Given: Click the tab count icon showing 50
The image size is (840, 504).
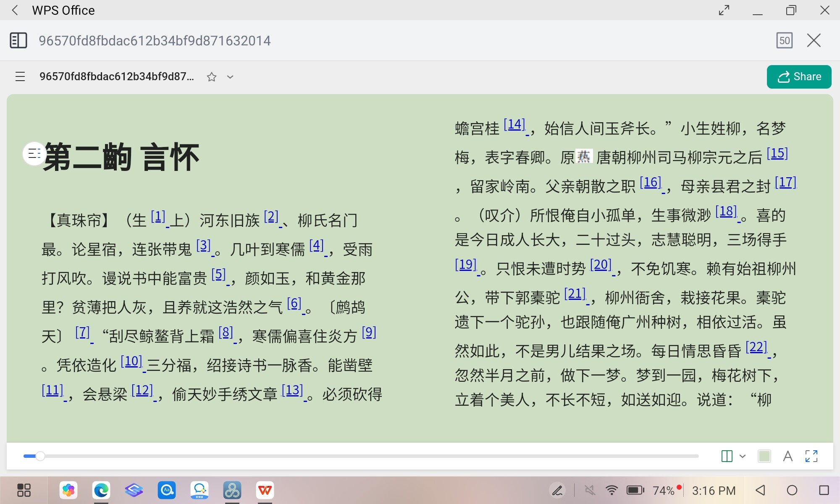Looking at the screenshot, I should pyautogui.click(x=784, y=41).
